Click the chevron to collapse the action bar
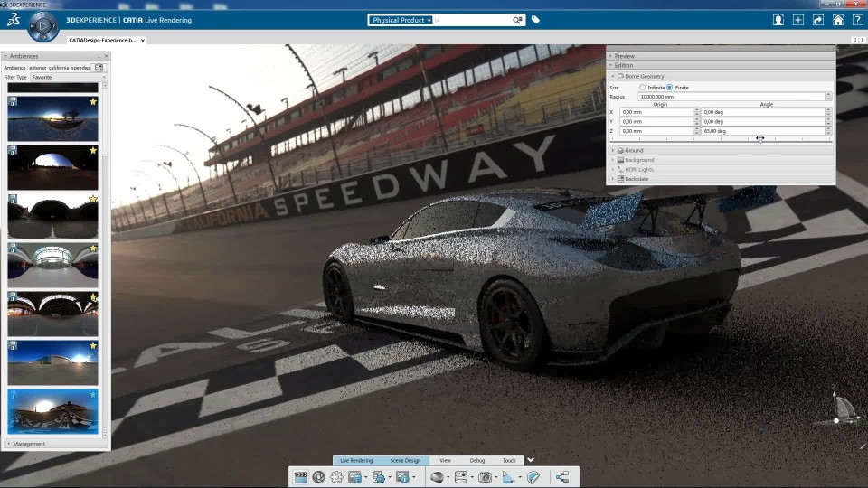The image size is (868, 488). point(531,460)
